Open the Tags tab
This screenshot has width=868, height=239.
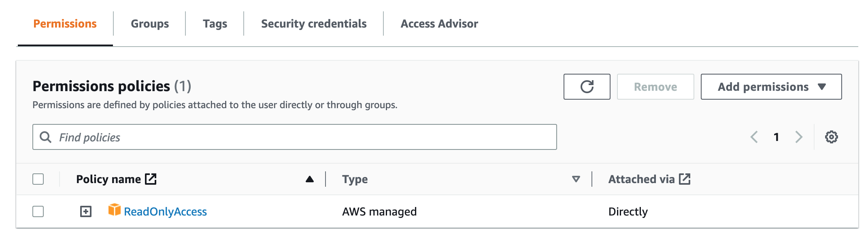click(x=215, y=23)
